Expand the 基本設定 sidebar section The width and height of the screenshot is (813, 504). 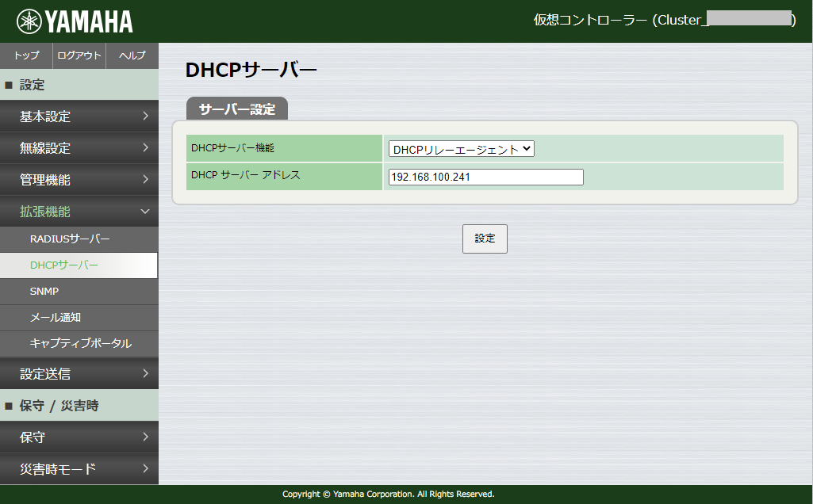[x=79, y=116]
